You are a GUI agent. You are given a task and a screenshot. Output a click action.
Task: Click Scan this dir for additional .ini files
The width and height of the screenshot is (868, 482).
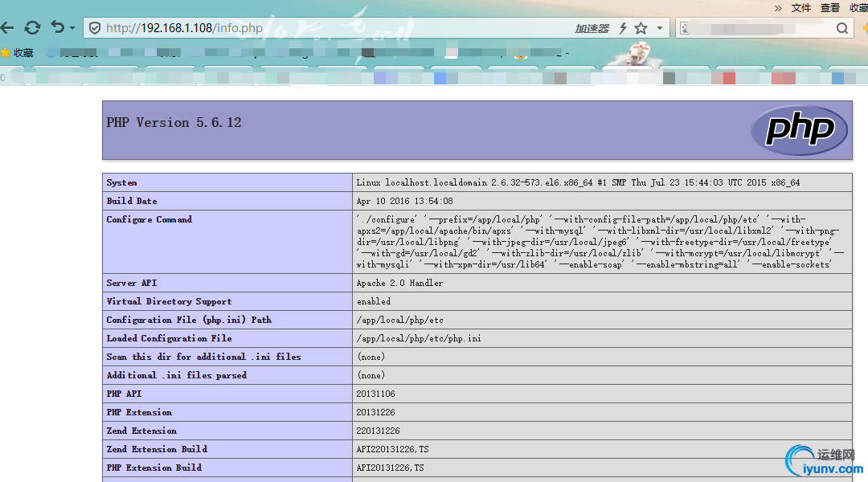[203, 357]
